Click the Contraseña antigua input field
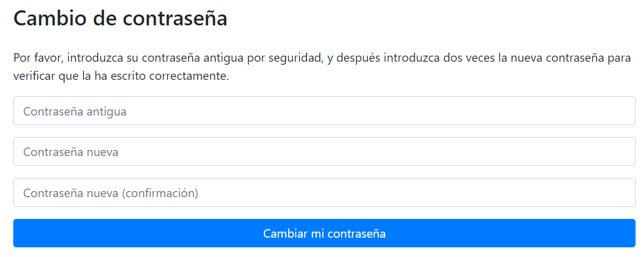The height and width of the screenshot is (257, 644). click(x=324, y=111)
